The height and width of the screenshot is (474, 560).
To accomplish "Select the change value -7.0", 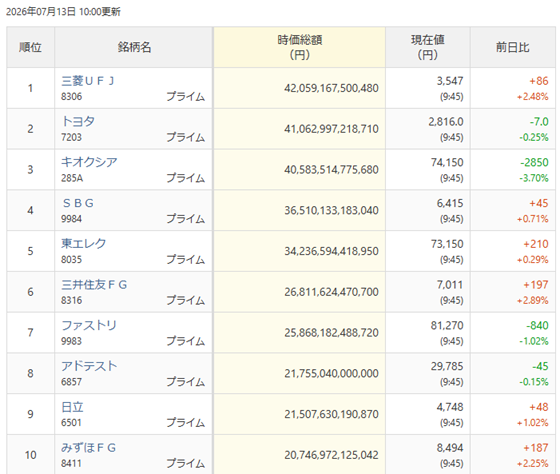I will [539, 122].
